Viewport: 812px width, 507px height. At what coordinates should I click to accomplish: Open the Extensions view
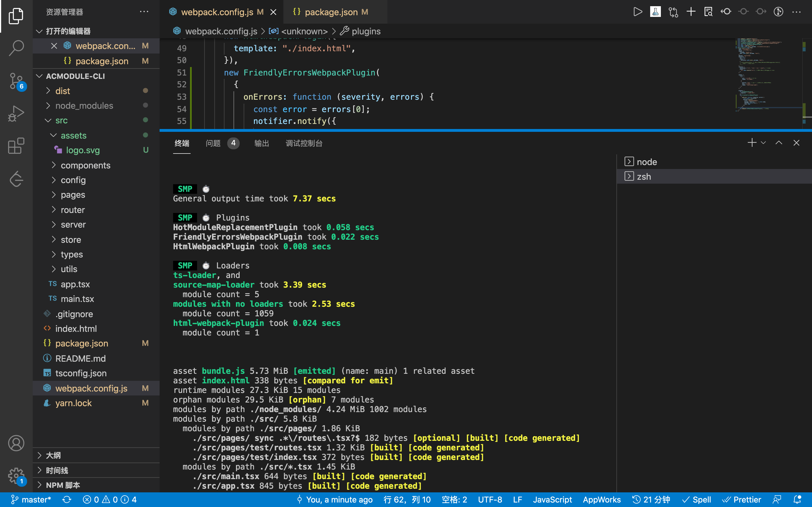click(16, 146)
